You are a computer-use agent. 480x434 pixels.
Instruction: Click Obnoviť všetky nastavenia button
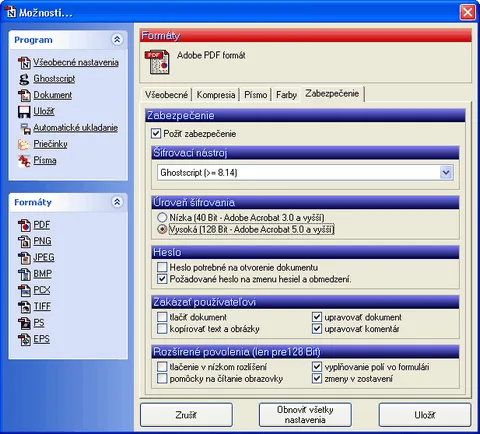click(x=305, y=415)
